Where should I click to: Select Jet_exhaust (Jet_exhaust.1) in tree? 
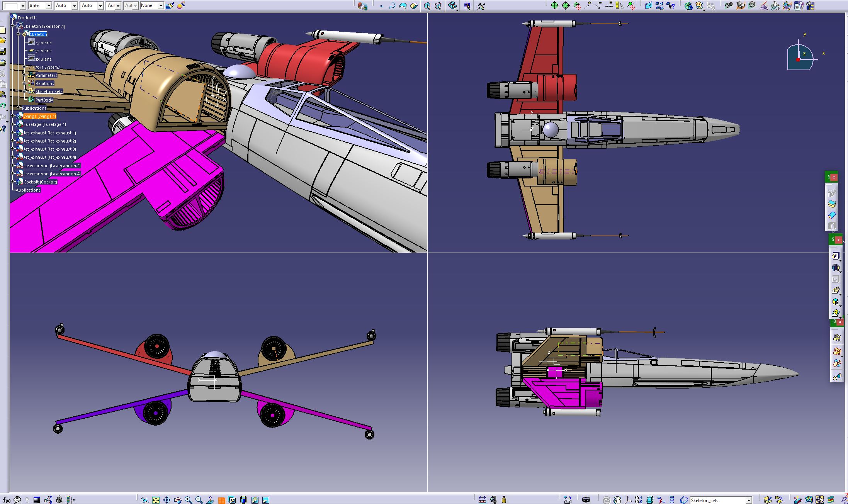point(49,133)
